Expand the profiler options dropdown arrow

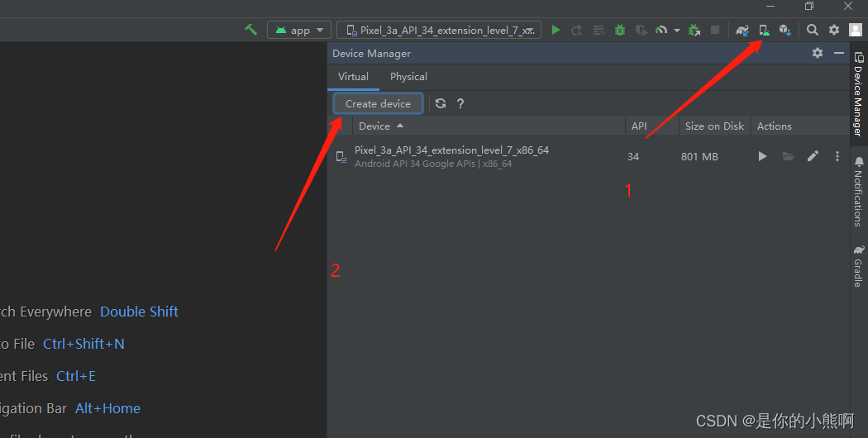click(x=676, y=31)
